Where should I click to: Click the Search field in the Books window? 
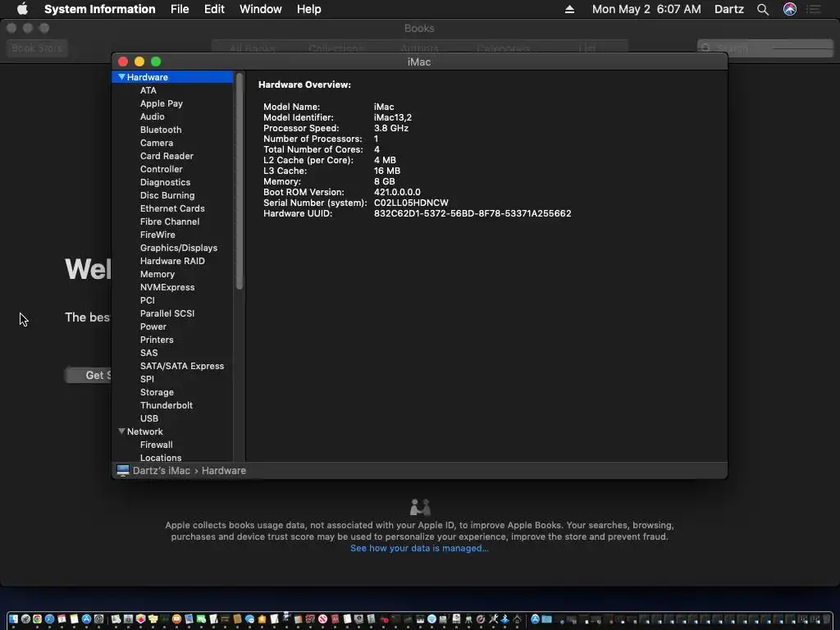[x=765, y=48]
